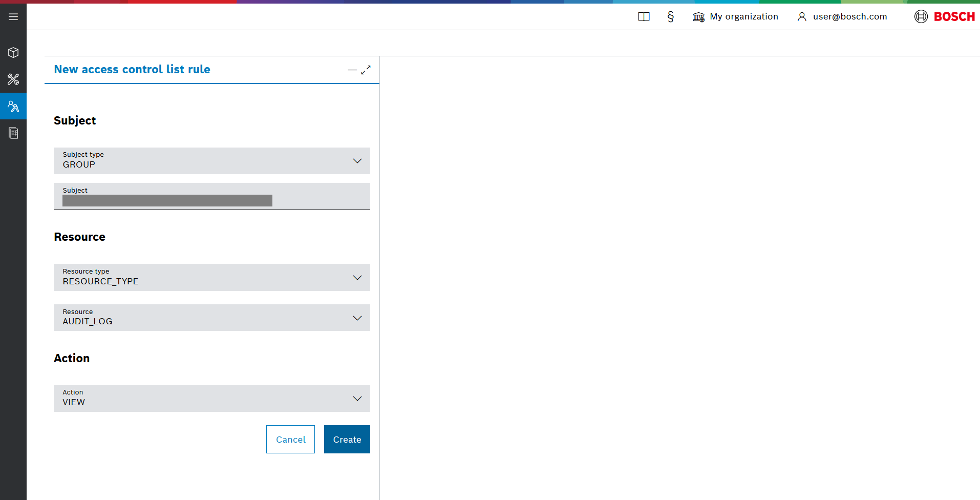Minimize the new rule panel
980x500 pixels.
point(352,70)
